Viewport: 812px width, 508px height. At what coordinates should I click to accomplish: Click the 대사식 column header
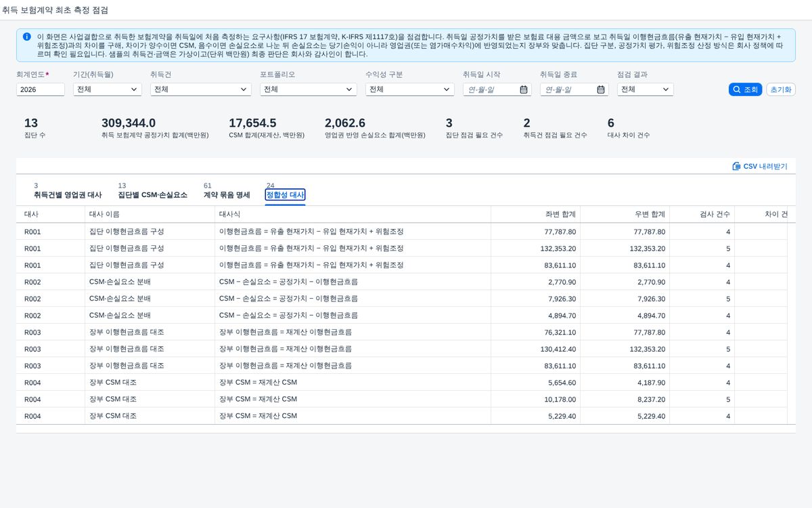tap(353, 214)
